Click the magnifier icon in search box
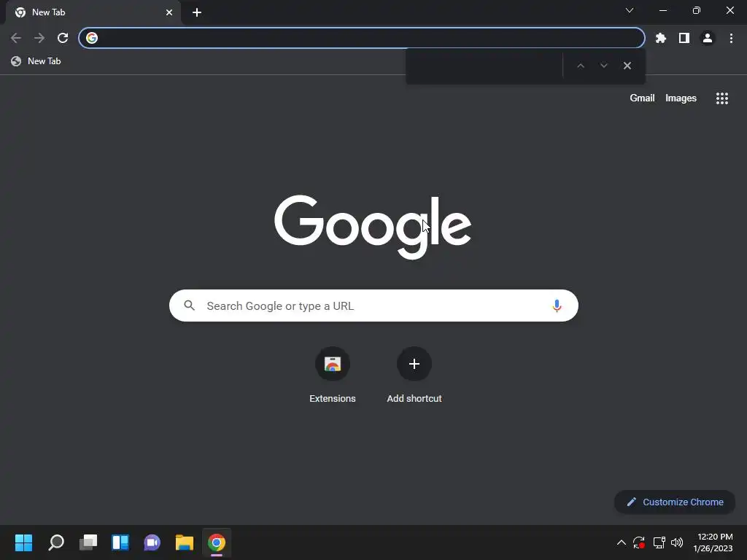 tap(190, 306)
